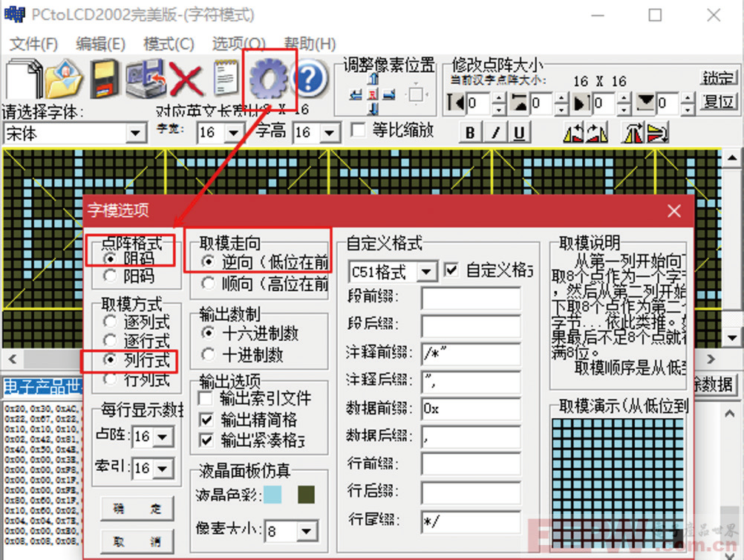Enable the 输出索引文件 checkbox

point(206,398)
